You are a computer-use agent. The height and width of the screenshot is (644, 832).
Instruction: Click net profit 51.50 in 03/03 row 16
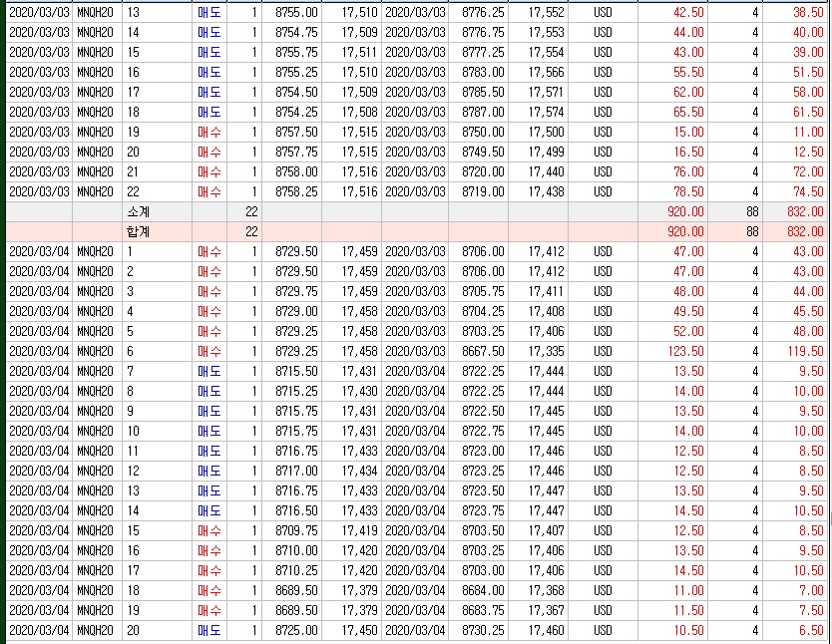click(x=808, y=72)
